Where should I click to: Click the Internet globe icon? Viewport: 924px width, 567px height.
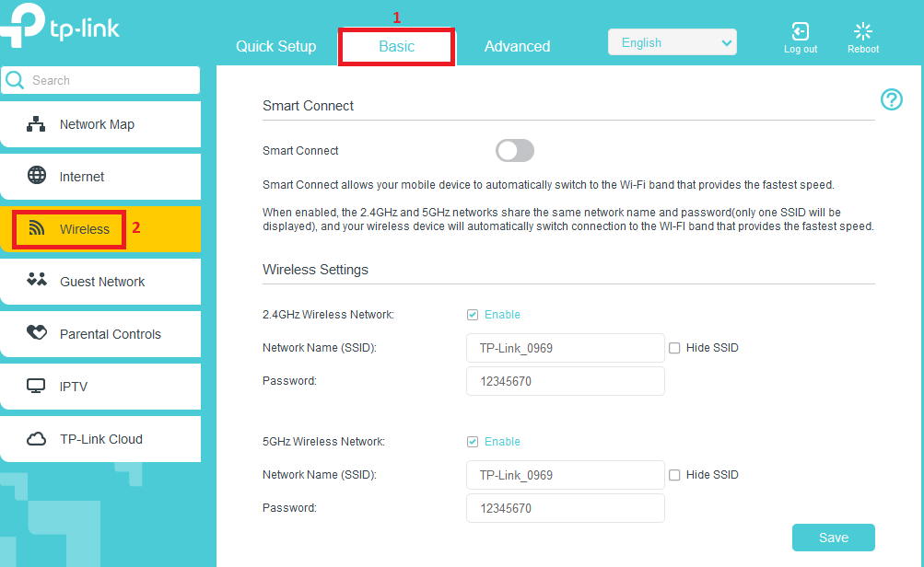38,176
